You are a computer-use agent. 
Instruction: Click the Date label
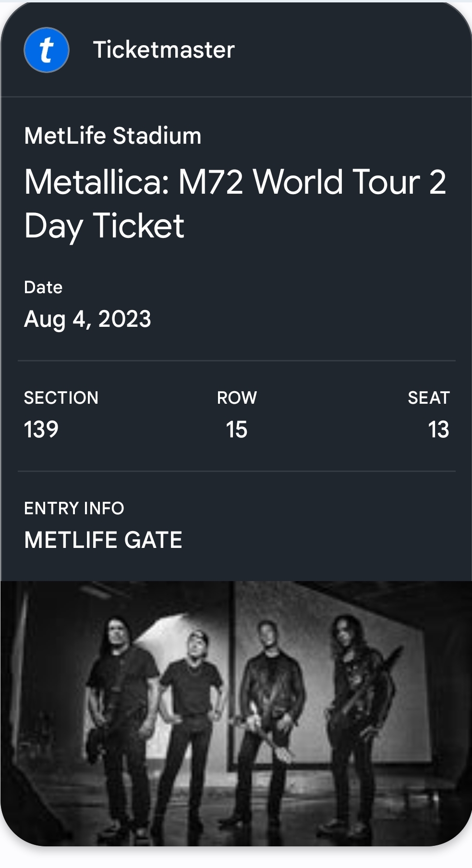(43, 287)
